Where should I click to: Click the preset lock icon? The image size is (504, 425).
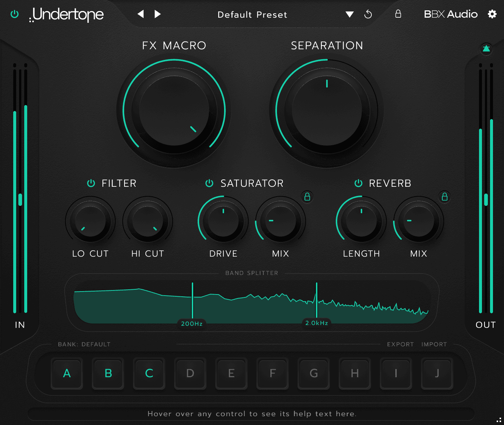398,14
